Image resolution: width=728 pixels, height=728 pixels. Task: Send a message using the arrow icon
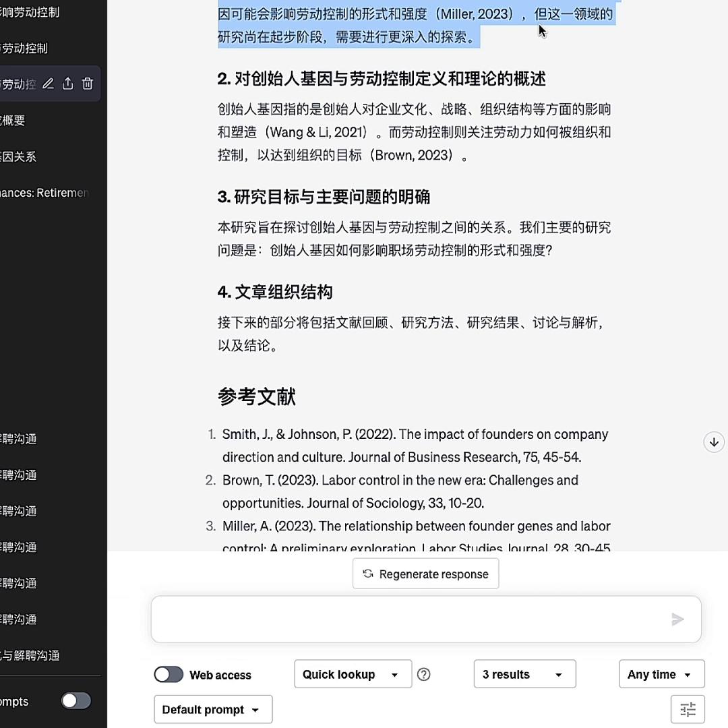point(677,619)
